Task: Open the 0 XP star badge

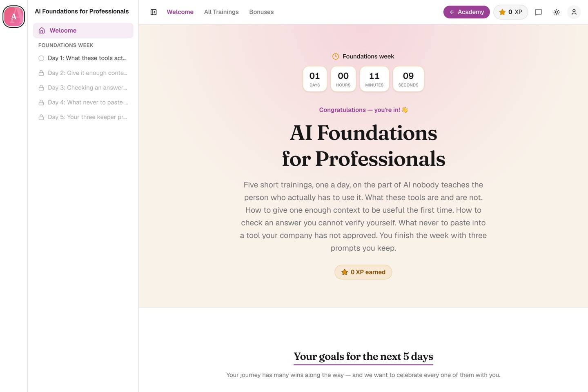Action: 510,12
